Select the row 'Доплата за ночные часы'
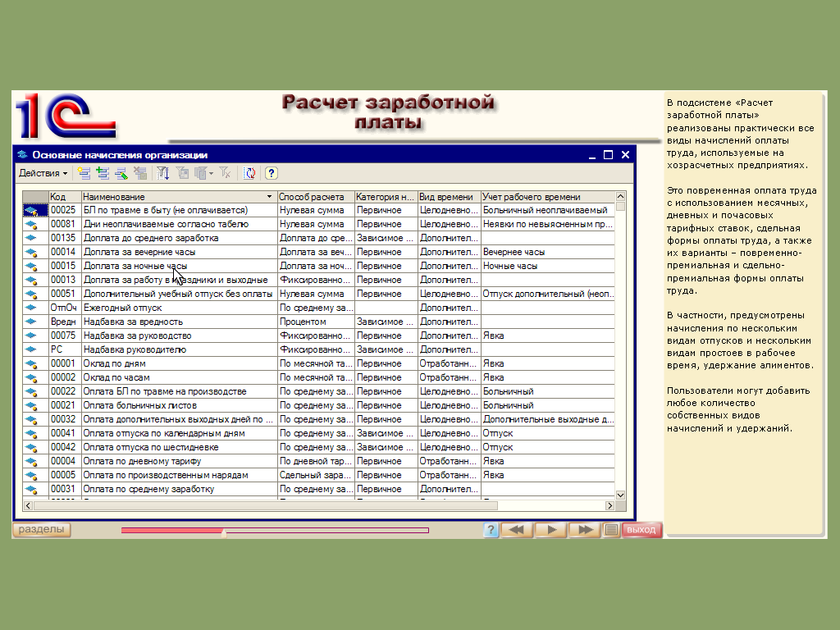Viewport: 840px width, 630px height. coord(319,267)
